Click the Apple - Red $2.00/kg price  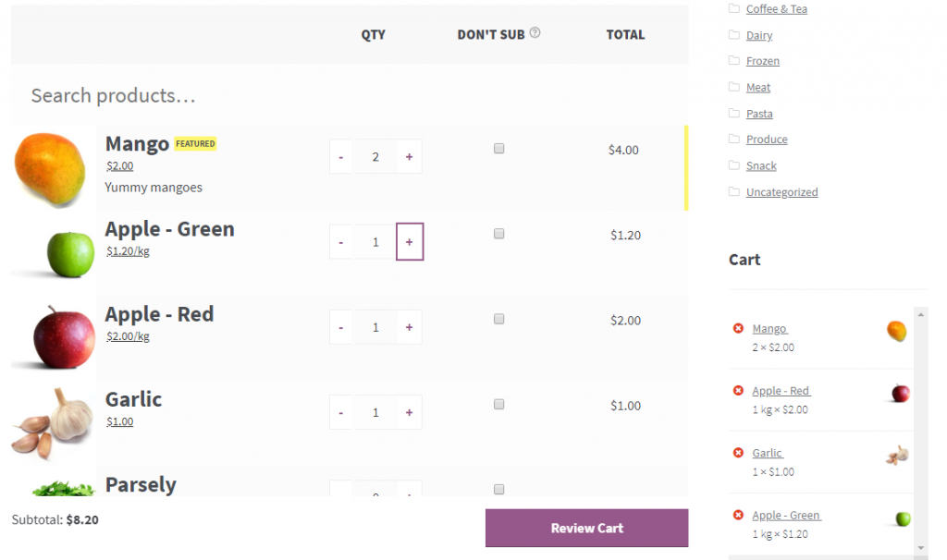(128, 336)
